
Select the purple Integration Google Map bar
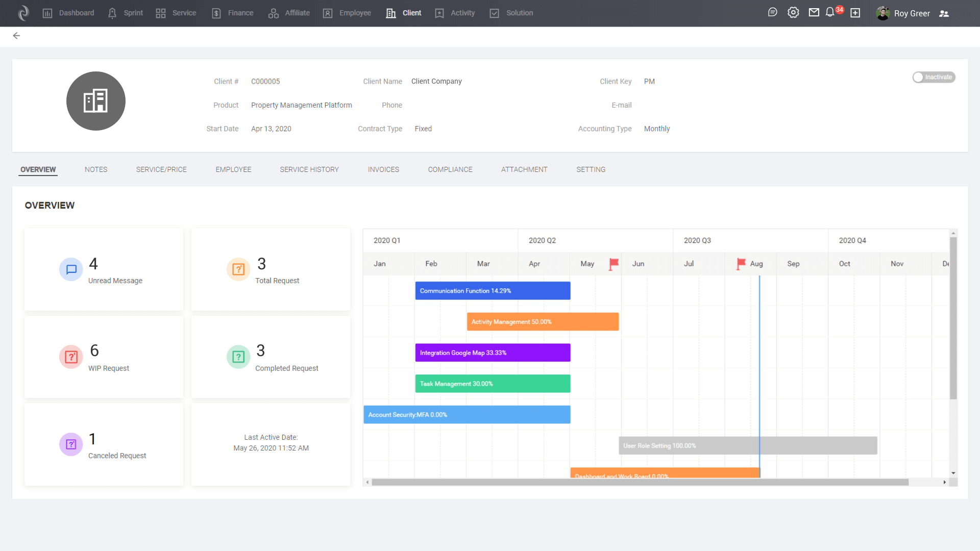tap(493, 353)
